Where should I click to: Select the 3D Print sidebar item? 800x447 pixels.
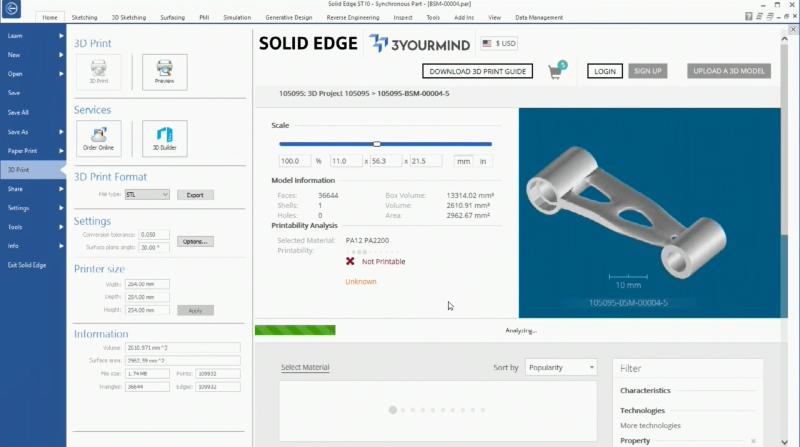coord(33,169)
